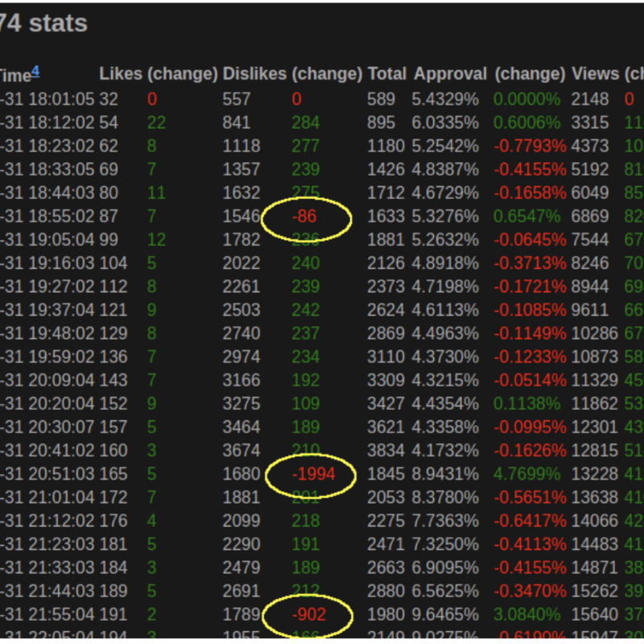Screen dimensions: 644x644
Task: Click the 8.9431% approval value
Action: 445,475
